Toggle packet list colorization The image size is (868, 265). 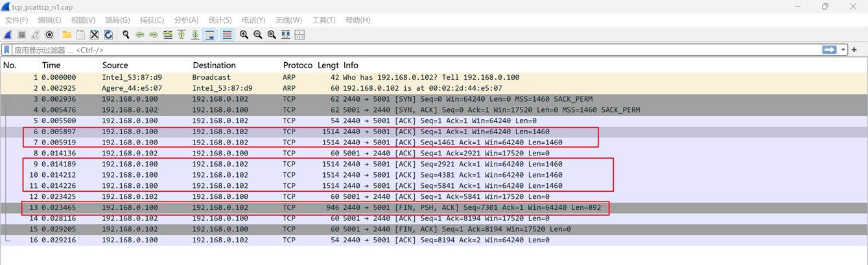click(227, 35)
